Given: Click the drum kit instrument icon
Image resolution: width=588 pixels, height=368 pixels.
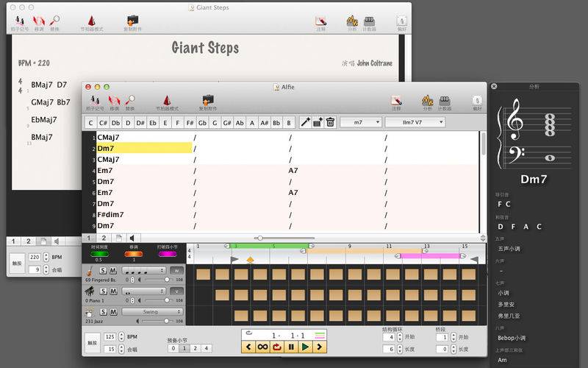Looking at the screenshot, I should [x=90, y=312].
